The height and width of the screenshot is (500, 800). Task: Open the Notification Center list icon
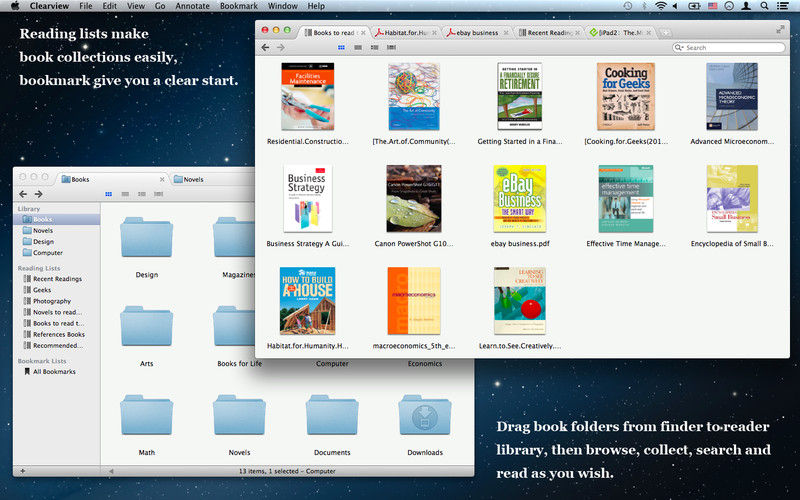coord(782,6)
